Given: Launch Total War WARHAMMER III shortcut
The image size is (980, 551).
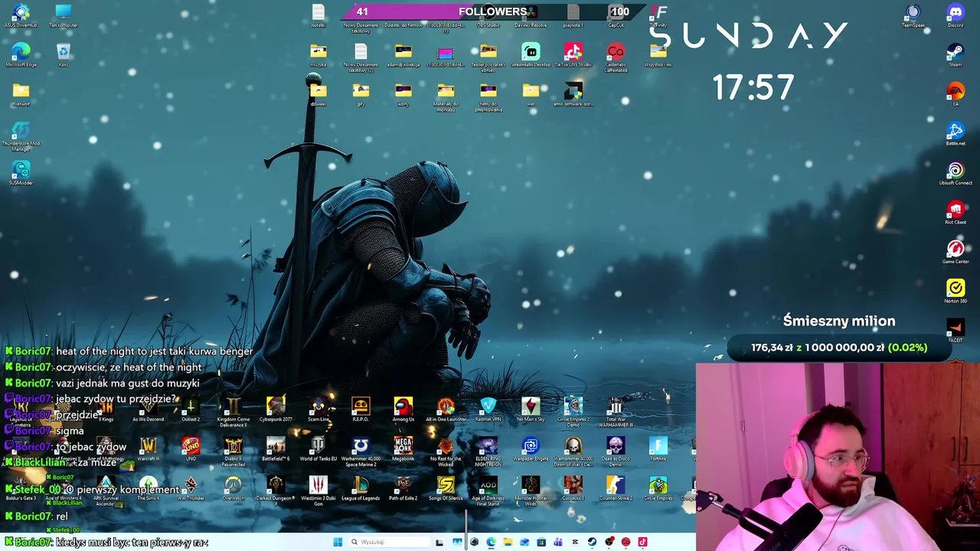Looking at the screenshot, I should [616, 411].
